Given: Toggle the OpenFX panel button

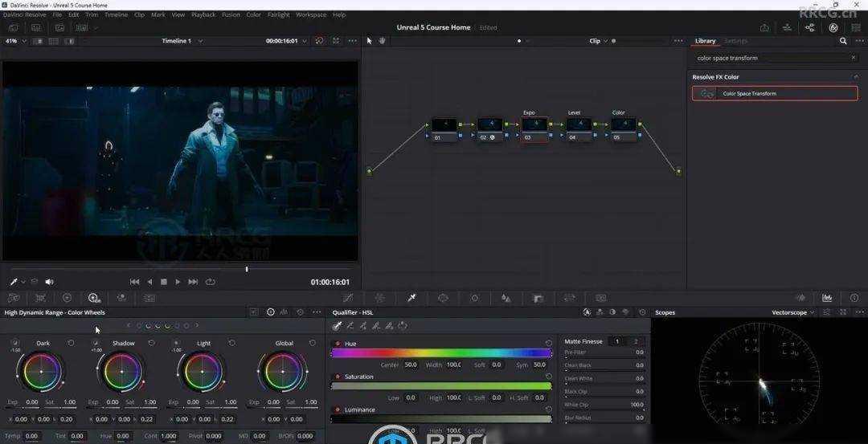Looking at the screenshot, I should (833, 27).
